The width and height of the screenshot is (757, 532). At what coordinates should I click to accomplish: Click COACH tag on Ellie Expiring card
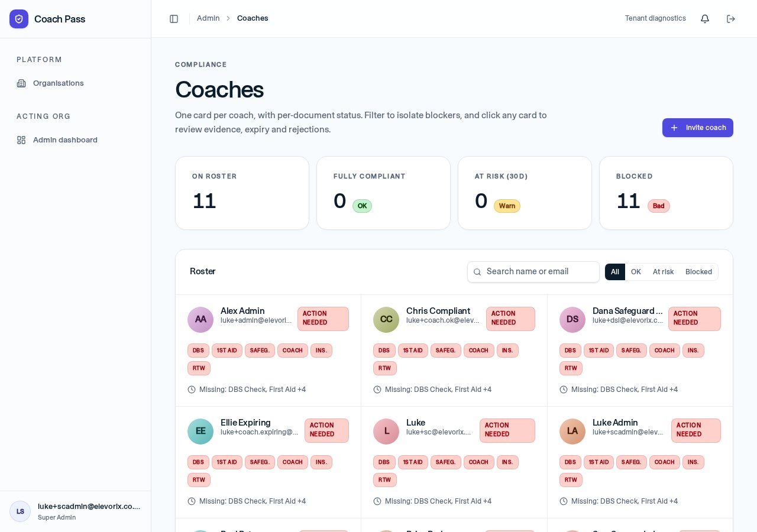[292, 462]
